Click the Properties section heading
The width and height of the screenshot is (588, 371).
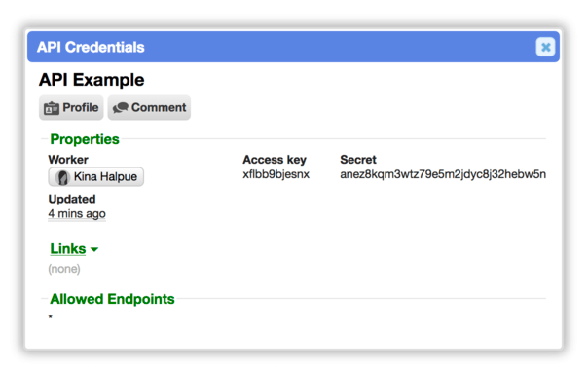click(x=85, y=139)
